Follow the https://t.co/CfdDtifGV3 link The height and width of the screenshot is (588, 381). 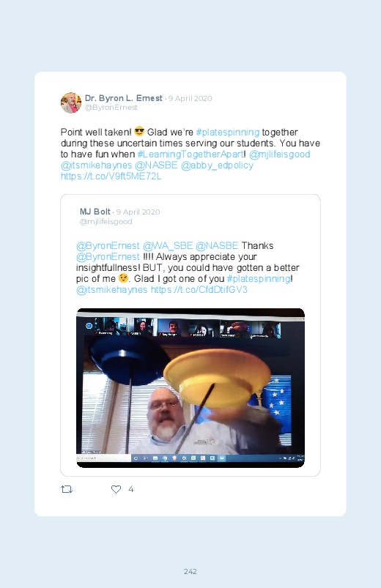point(199,289)
